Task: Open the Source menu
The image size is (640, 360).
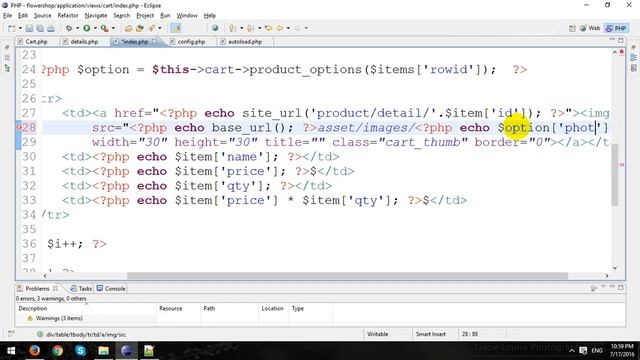Action: coord(42,16)
